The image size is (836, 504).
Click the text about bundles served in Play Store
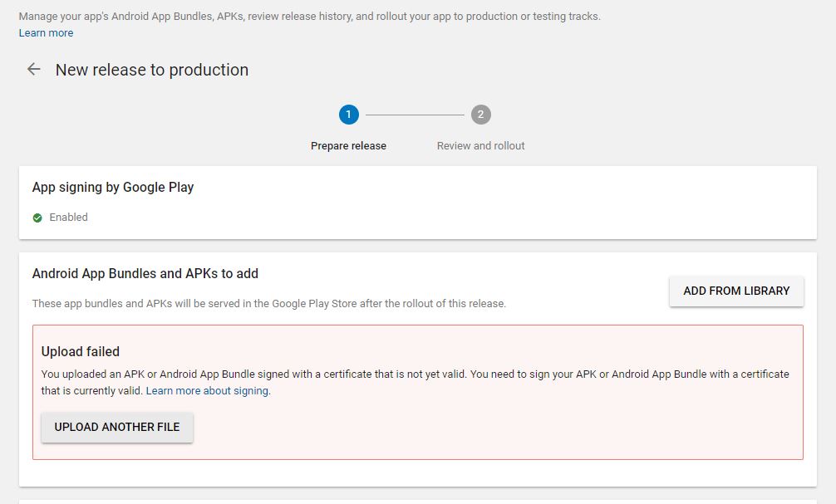click(268, 304)
